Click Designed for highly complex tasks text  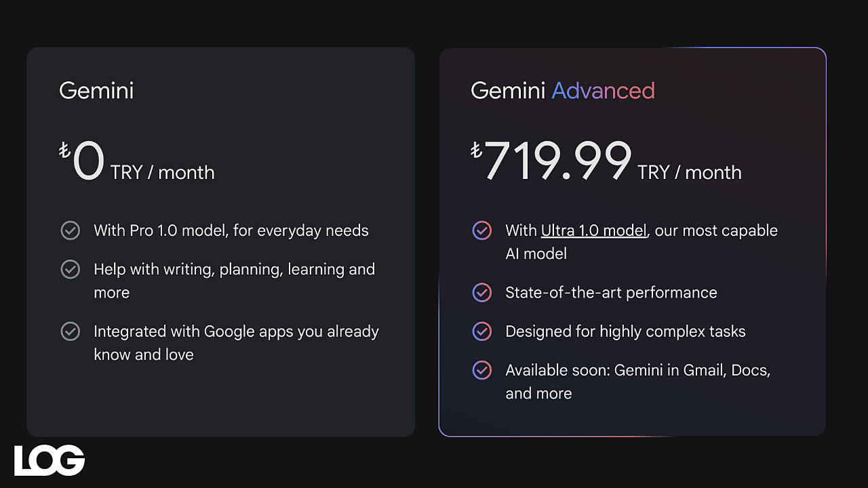626,331
